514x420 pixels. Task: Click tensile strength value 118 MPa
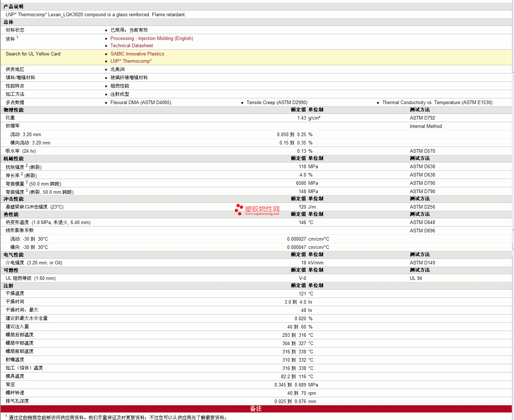(308, 167)
